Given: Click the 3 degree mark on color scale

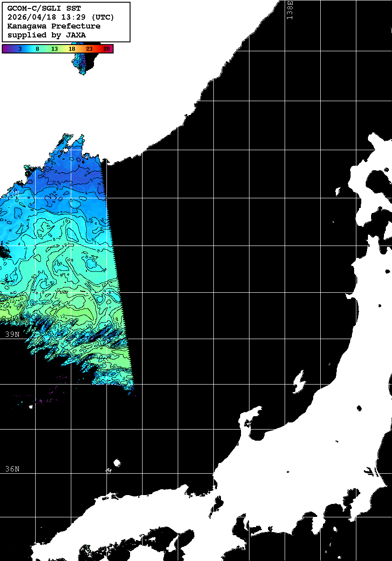Looking at the screenshot, I should tap(20, 49).
